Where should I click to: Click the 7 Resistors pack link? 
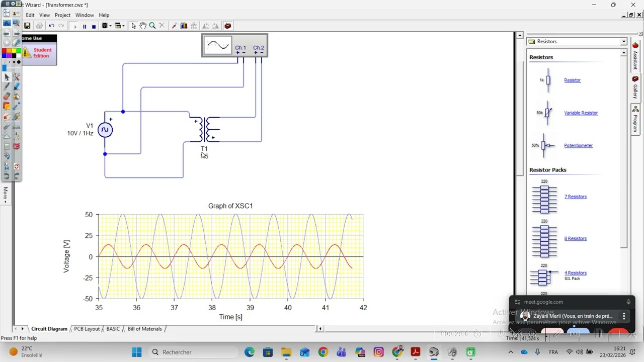click(575, 197)
